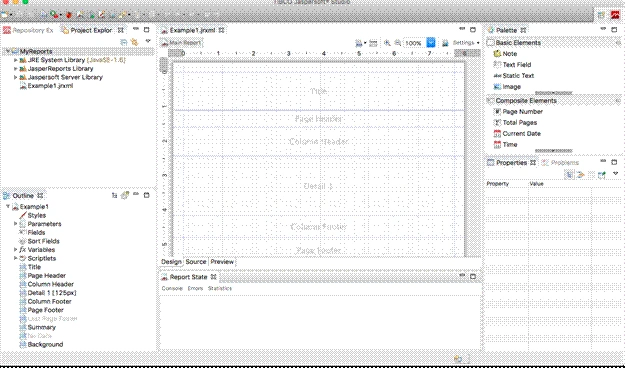Switch to the Source tab

(x=196, y=262)
